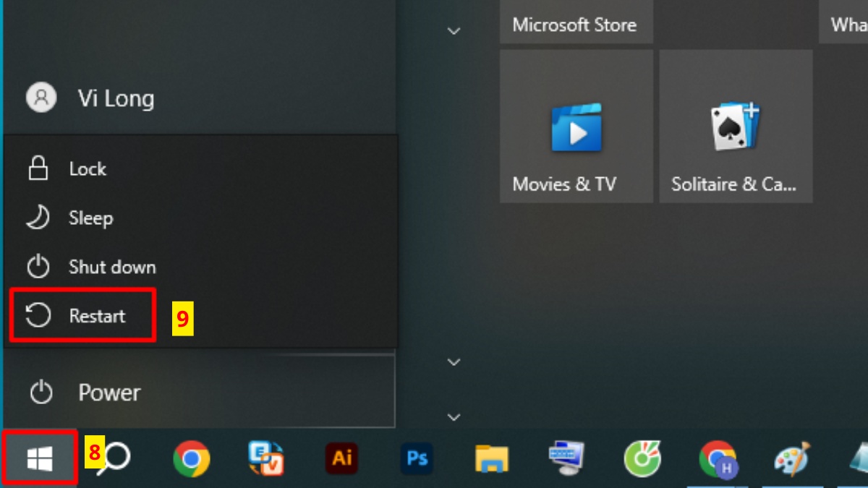The image size is (868, 488).
Task: Launch Adobe Photoshop from the taskbar
Action: click(x=417, y=458)
